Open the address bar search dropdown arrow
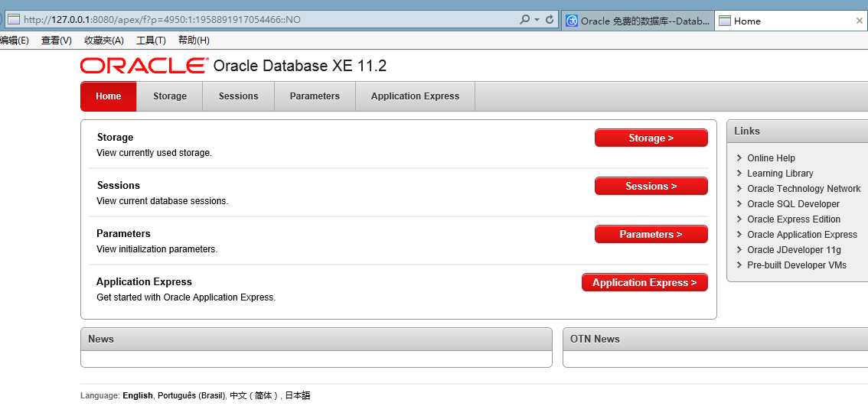The image size is (868, 419). (x=537, y=20)
